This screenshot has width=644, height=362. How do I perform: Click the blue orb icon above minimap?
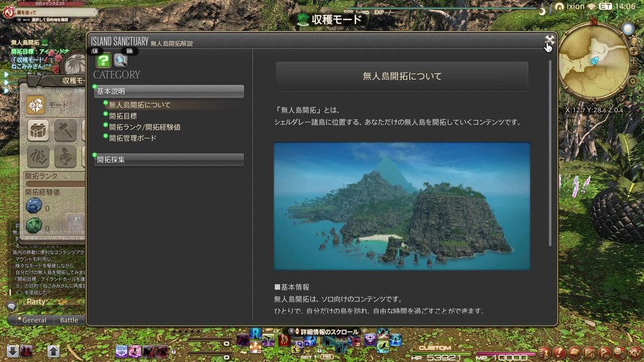[x=628, y=29]
